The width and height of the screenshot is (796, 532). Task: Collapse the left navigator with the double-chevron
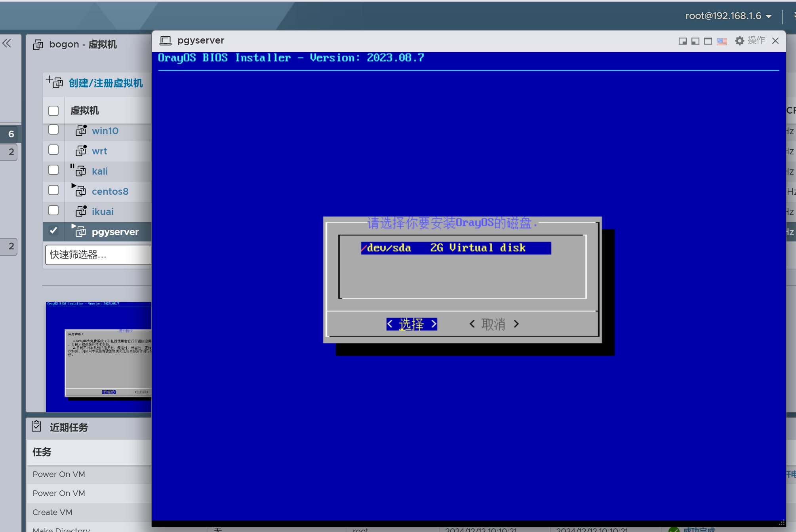7,43
